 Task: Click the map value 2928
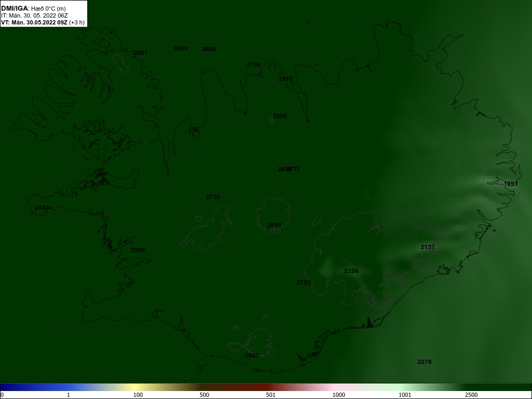click(209, 49)
